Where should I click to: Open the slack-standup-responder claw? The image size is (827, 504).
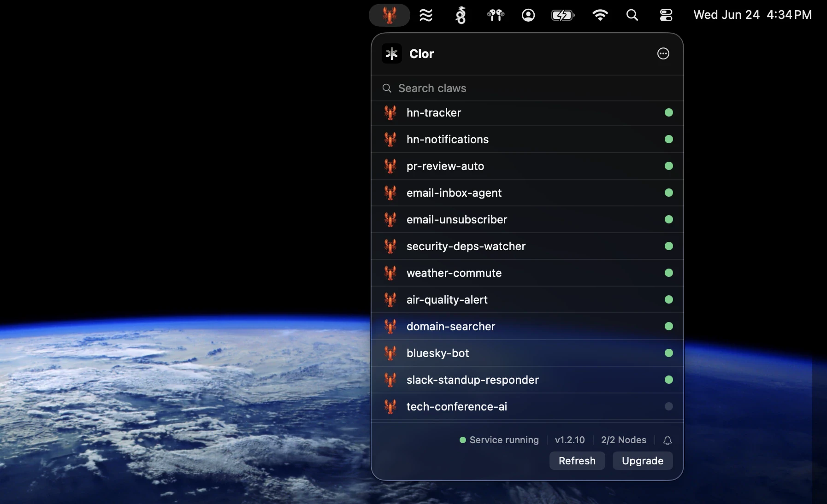click(527, 380)
